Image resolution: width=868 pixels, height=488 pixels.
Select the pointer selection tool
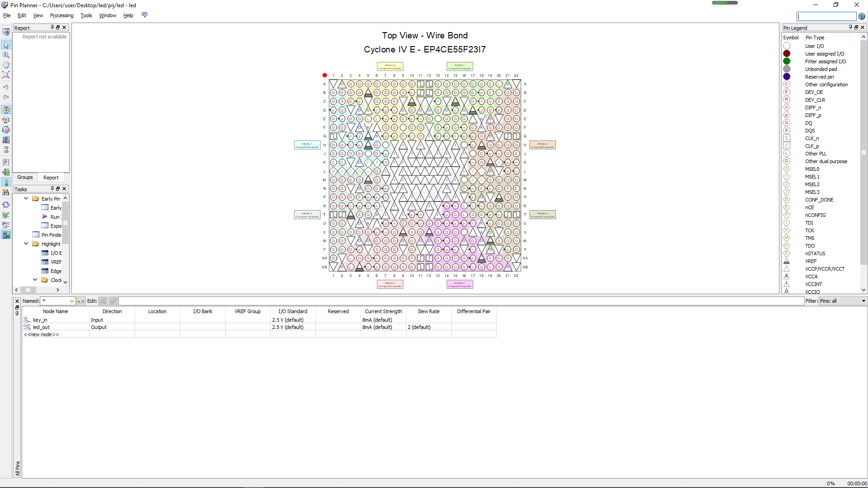pos(6,45)
